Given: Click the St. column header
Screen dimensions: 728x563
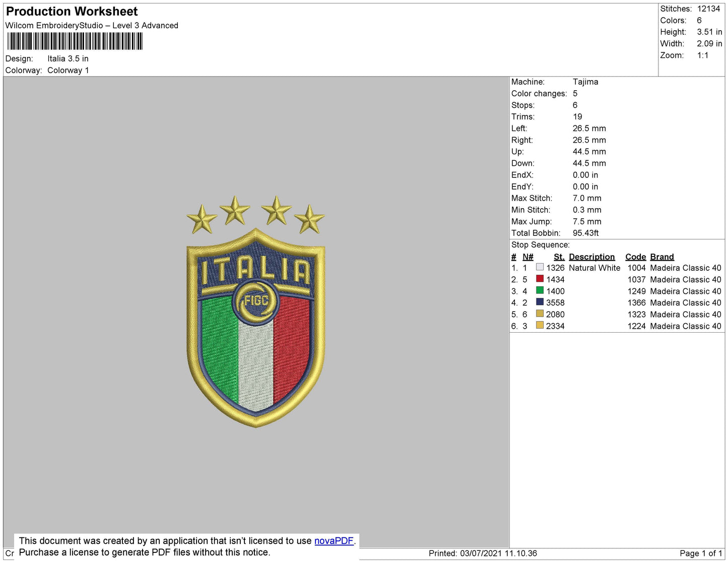Looking at the screenshot, I should pos(559,257).
